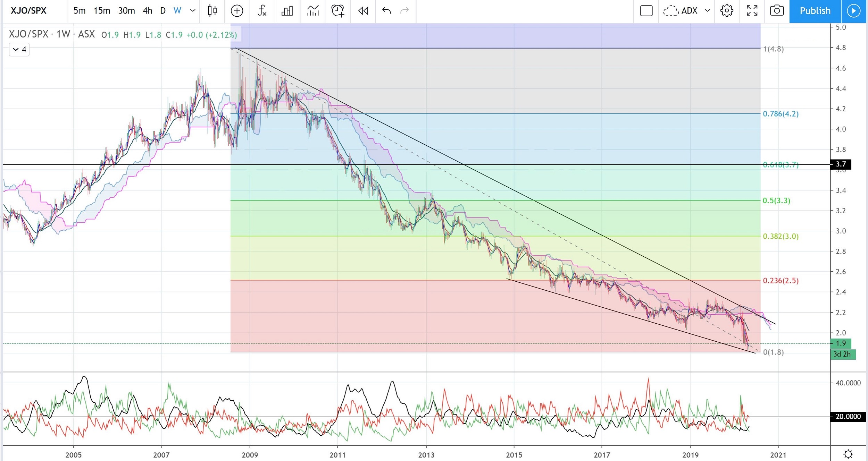Open the financials bar chart icon

click(287, 11)
